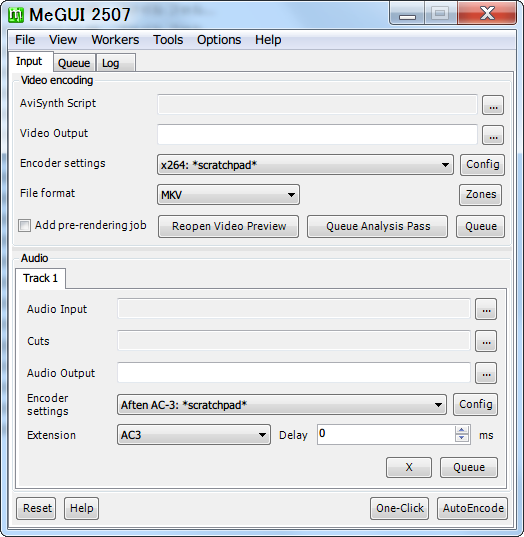Click the AviSynth Script field
Screen dimensions: 524x537
coord(317,104)
